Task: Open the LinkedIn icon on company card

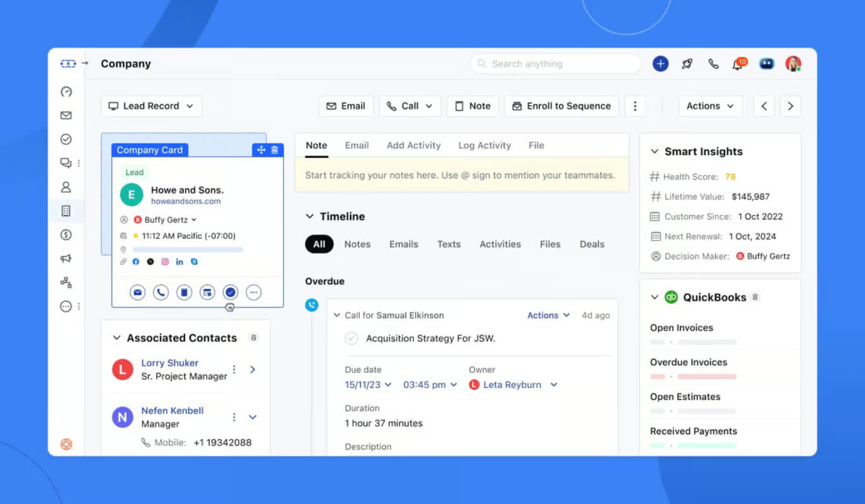Action: point(180,261)
